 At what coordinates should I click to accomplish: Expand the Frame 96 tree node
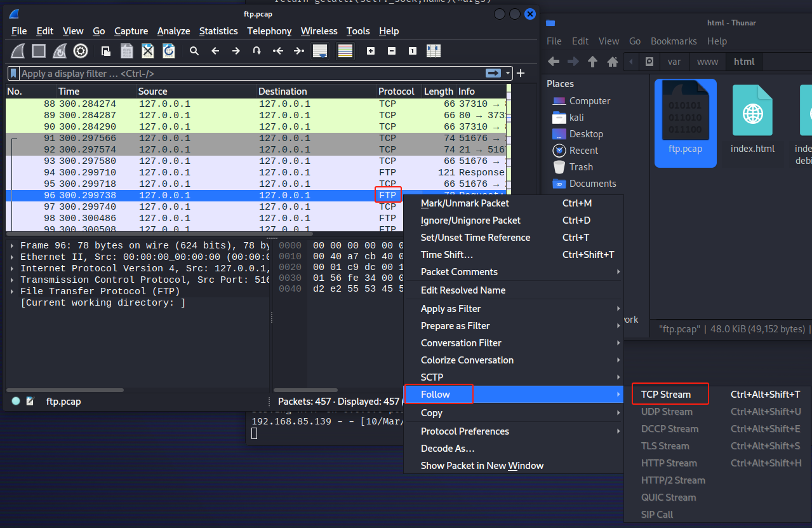pyautogui.click(x=13, y=246)
